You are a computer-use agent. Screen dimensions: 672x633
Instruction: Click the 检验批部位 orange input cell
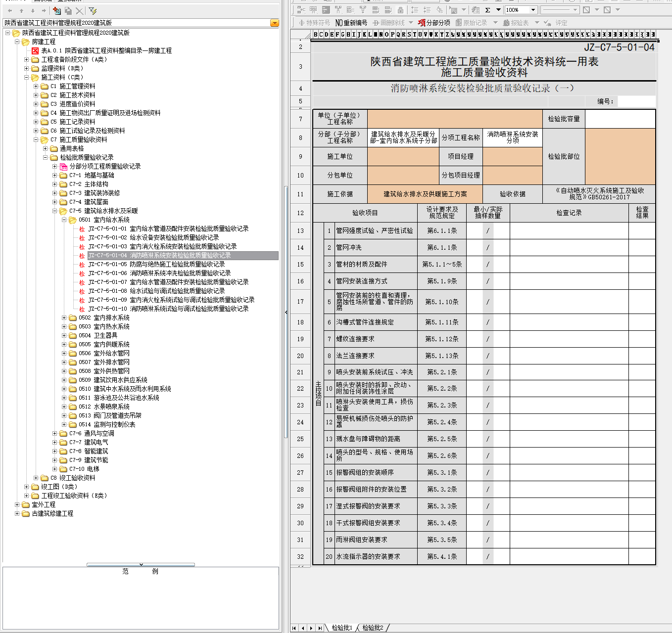coord(620,156)
